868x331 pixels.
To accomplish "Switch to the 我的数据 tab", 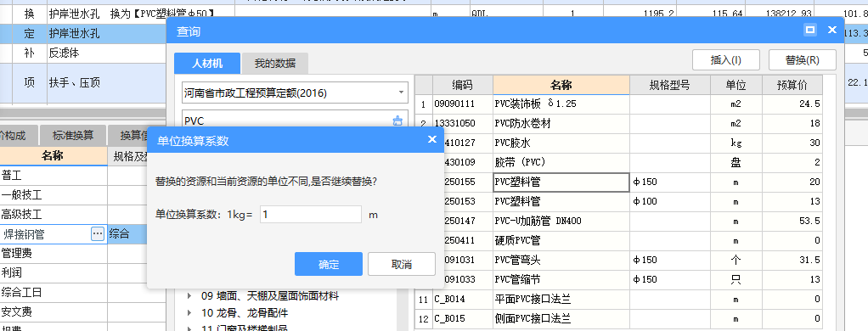I will coord(274,64).
